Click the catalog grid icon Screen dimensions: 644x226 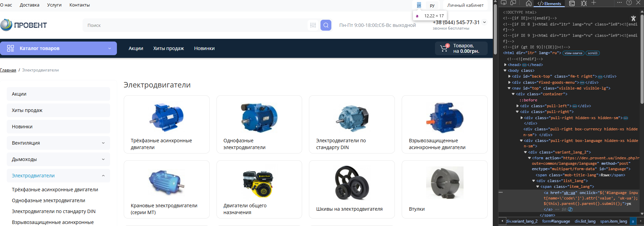(11, 48)
